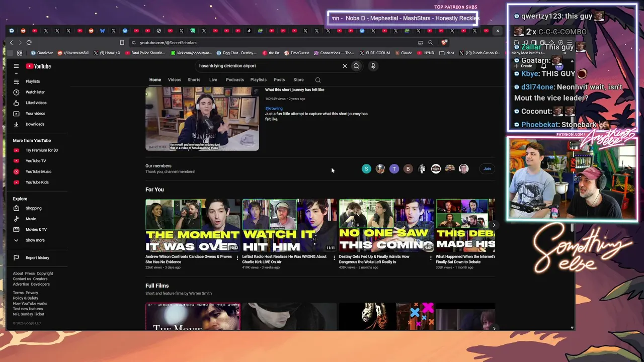Go back in the browser

click(x=11, y=43)
